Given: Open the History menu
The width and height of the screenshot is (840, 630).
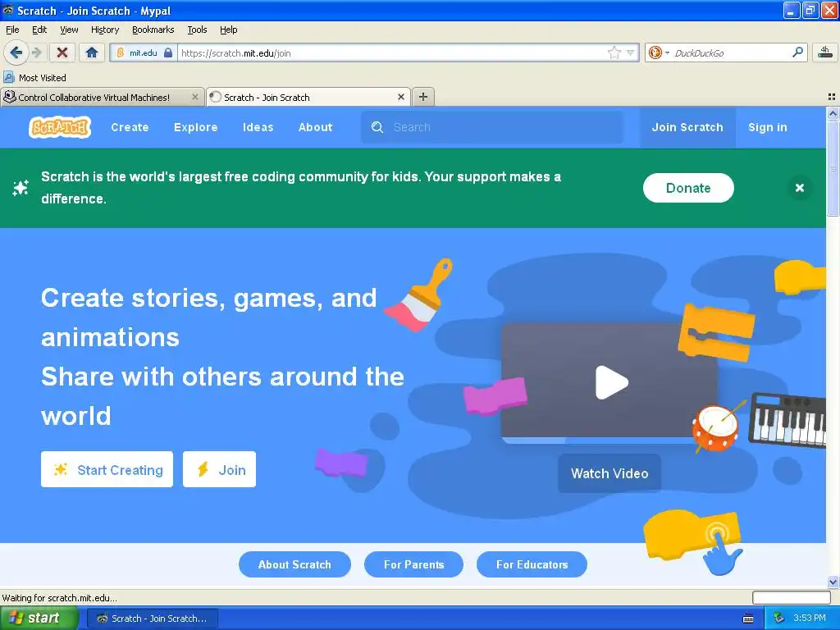Looking at the screenshot, I should (105, 30).
